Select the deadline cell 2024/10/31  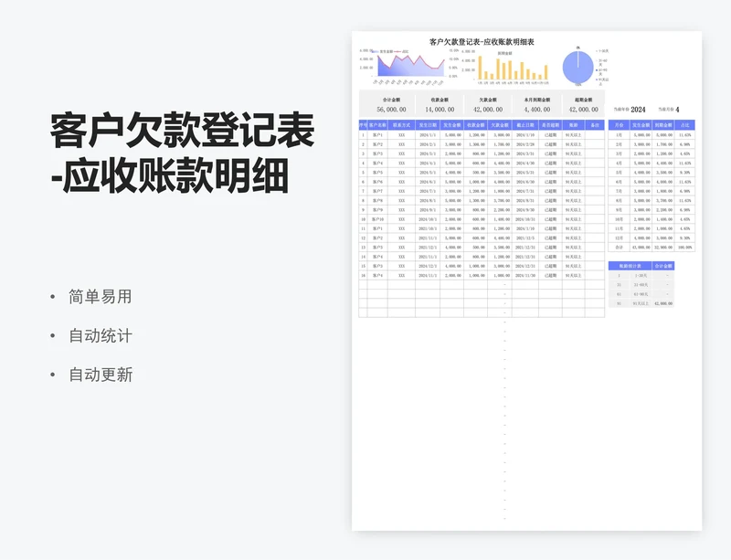tap(524, 219)
